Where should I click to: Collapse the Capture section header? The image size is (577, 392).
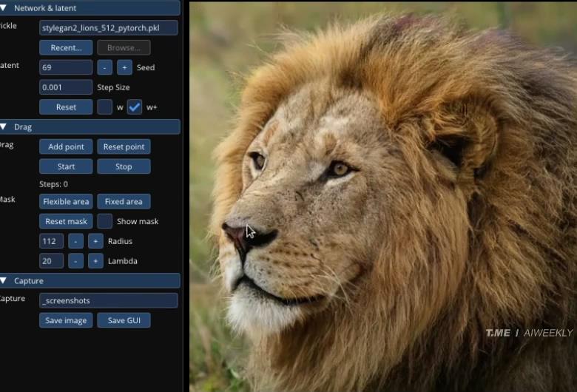click(x=4, y=281)
